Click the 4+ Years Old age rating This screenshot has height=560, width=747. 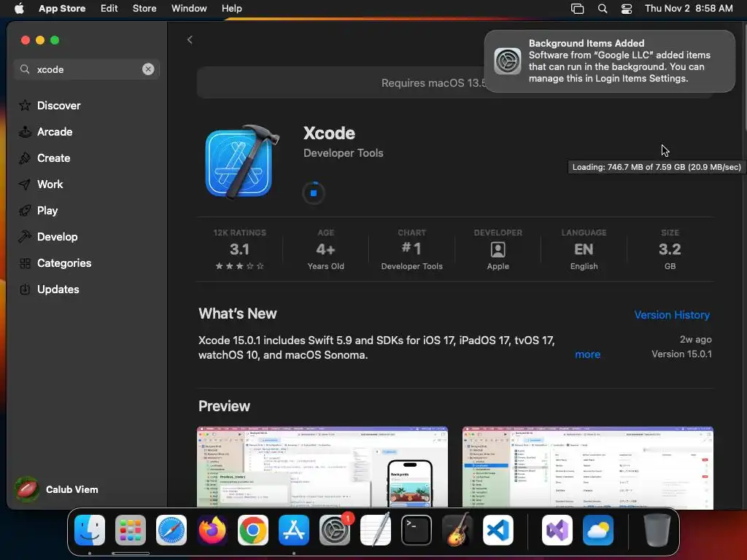[326, 250]
